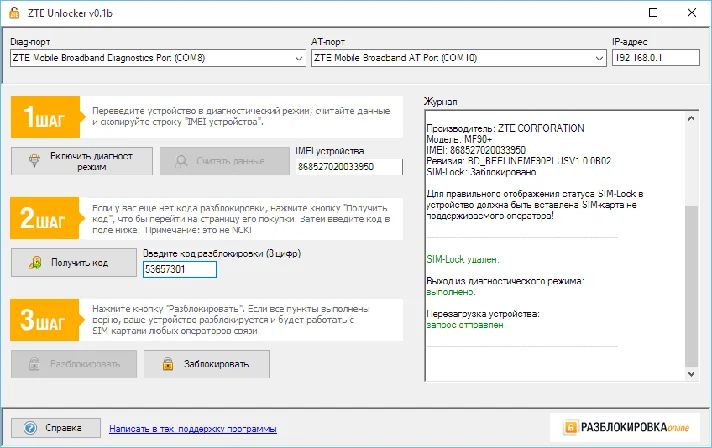Click the Включить диагност. режим button
Image resolution: width=712 pixels, height=448 pixels.
(x=82, y=161)
